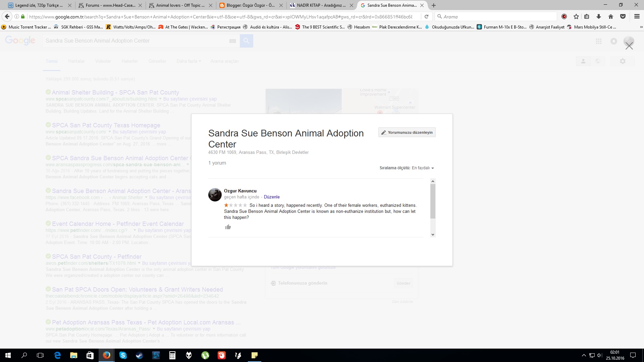This screenshot has width=644, height=362.
Task: Click the thumbs-up like icon under review
Action: [x=228, y=227]
